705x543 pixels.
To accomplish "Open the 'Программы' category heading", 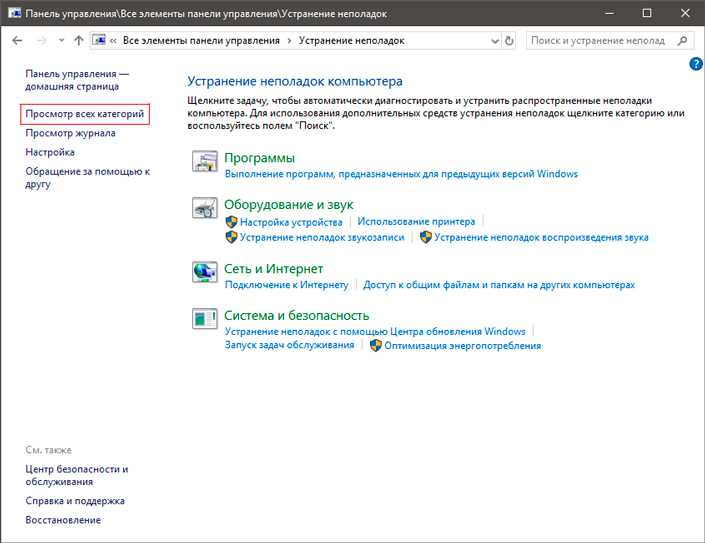I will click(x=259, y=158).
